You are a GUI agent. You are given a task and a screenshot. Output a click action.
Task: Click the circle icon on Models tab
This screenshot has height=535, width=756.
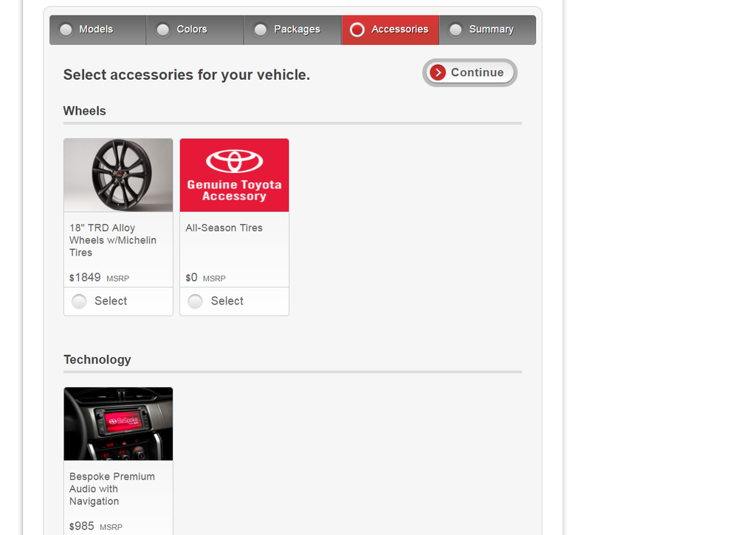[66, 30]
